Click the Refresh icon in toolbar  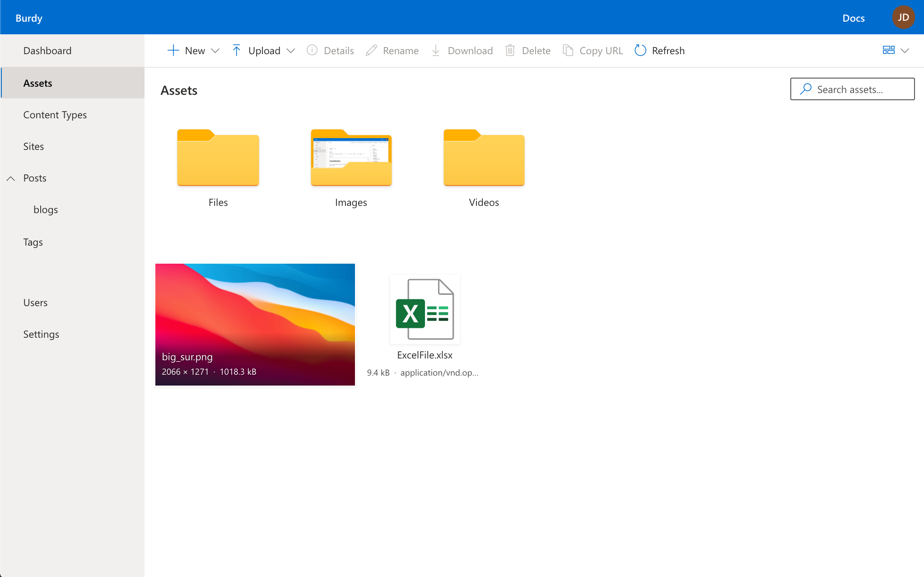click(x=640, y=51)
